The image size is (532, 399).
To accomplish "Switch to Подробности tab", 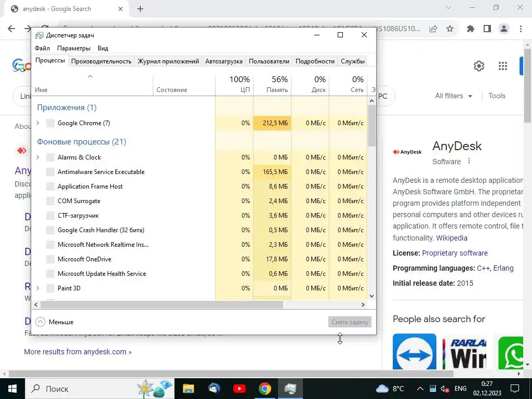I will [315, 61].
